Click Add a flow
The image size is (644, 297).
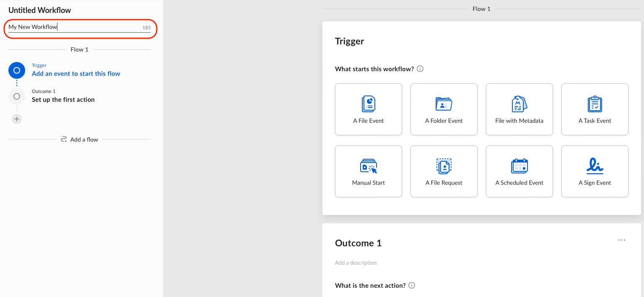[79, 139]
